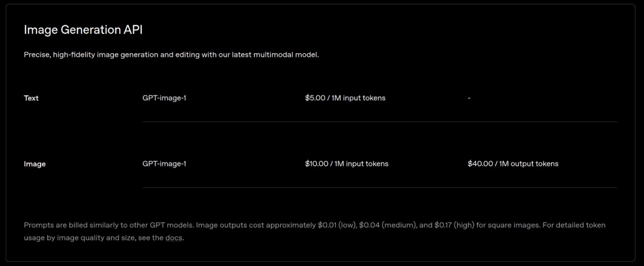Click the $40.00 / 1M output tokens price

513,163
